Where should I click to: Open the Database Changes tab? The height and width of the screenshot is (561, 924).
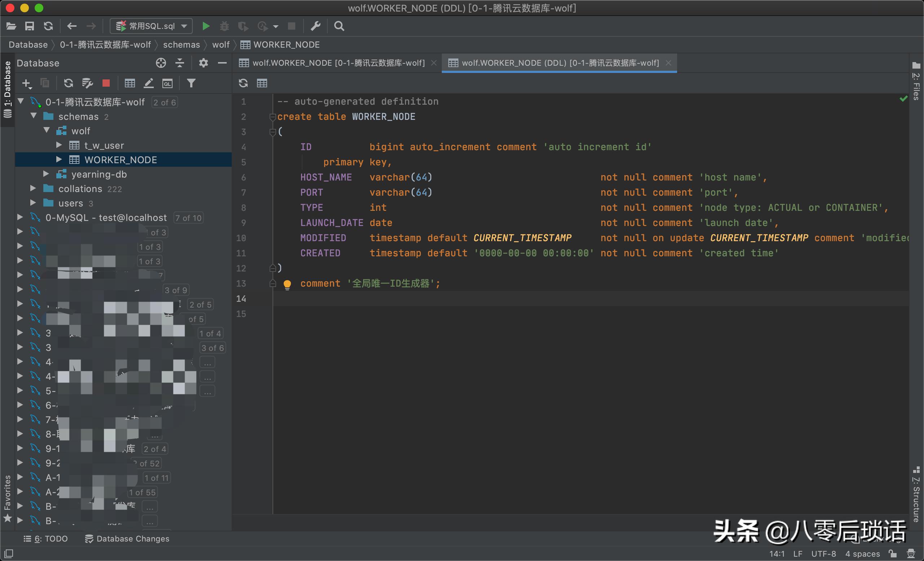pyautogui.click(x=127, y=539)
